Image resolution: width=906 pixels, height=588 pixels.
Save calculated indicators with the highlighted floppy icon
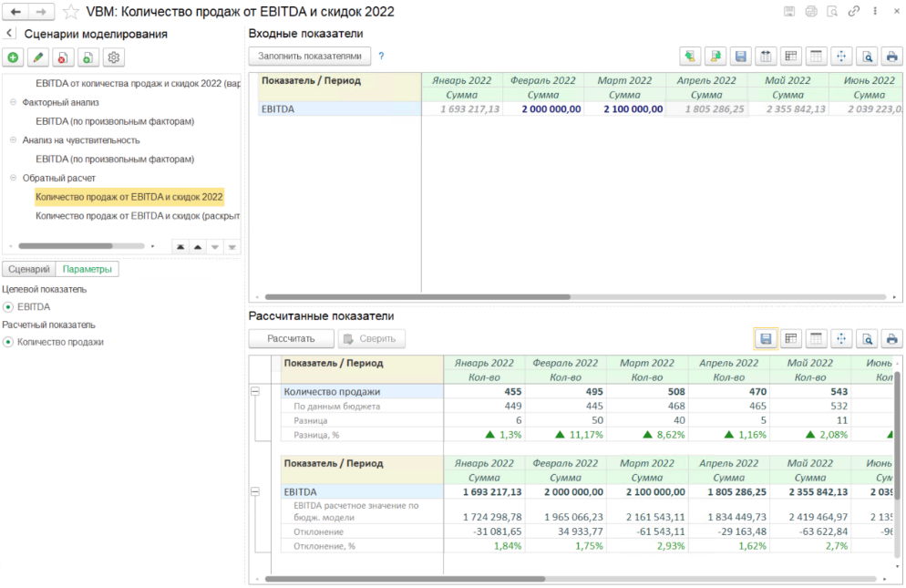pos(766,339)
